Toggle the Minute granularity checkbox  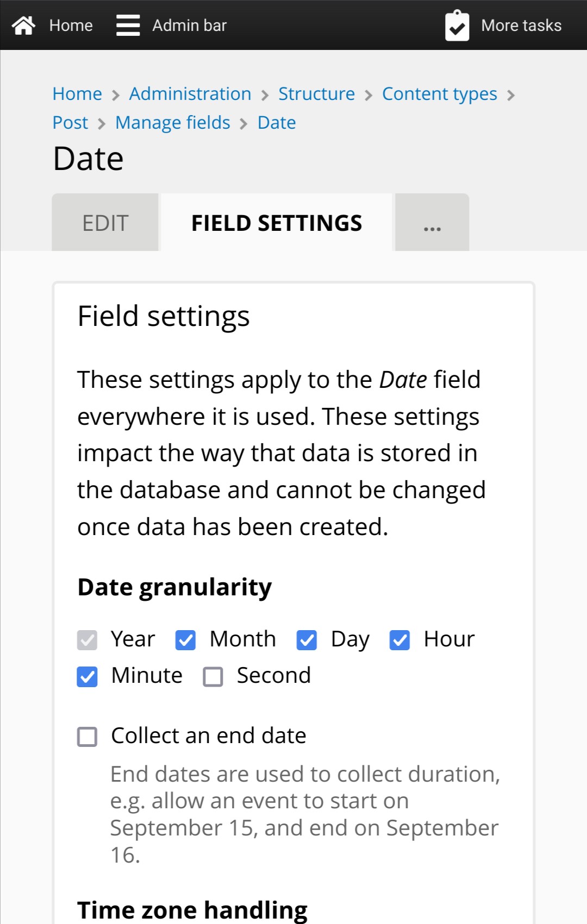pos(87,677)
